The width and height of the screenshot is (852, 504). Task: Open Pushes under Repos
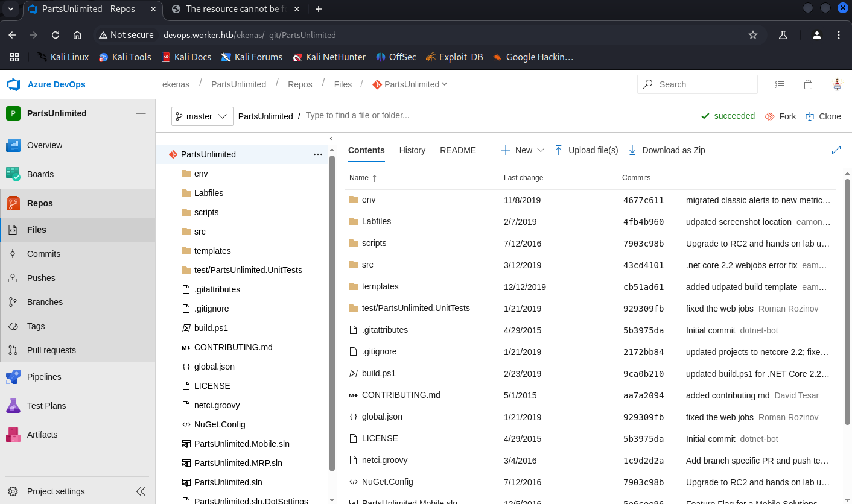[77, 278]
